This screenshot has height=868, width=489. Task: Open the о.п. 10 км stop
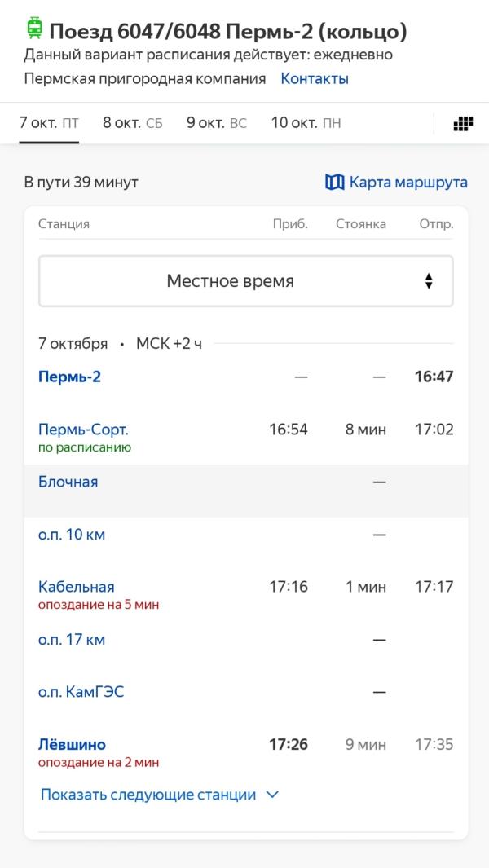(72, 535)
